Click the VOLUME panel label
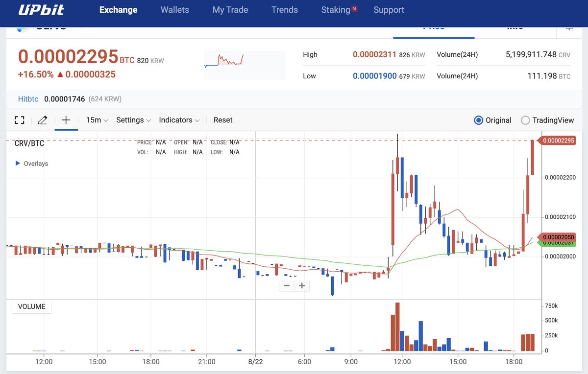Screen dimensions: 588x374 point(32,307)
